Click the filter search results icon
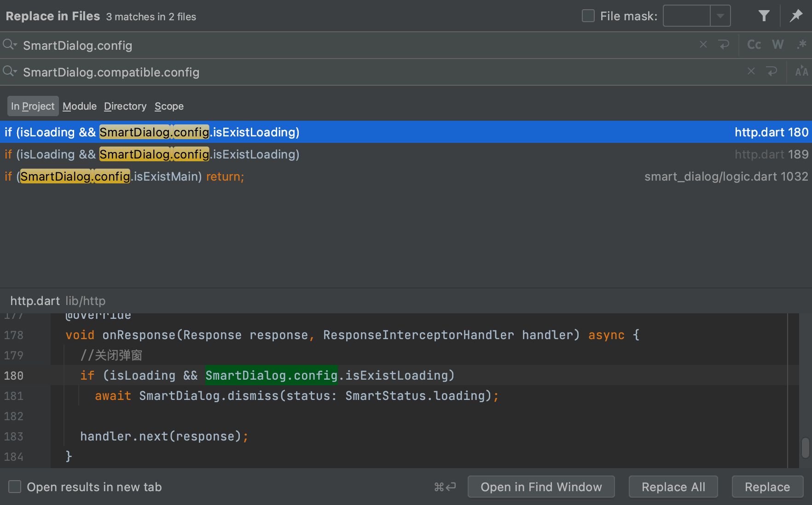 coord(764,16)
